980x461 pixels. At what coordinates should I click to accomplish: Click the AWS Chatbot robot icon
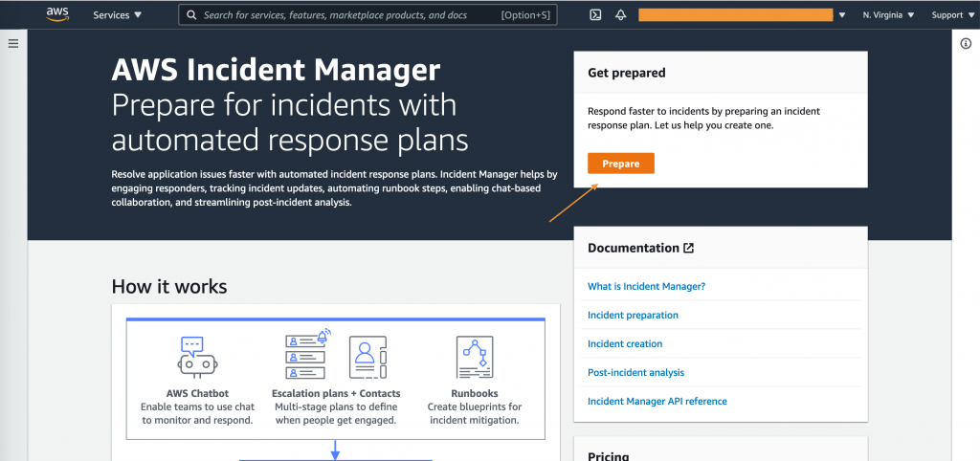click(x=197, y=358)
